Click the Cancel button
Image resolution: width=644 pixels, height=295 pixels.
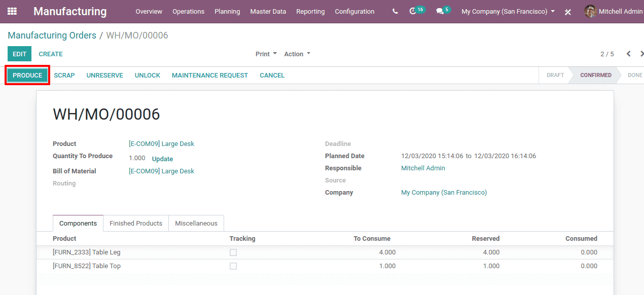(x=272, y=75)
